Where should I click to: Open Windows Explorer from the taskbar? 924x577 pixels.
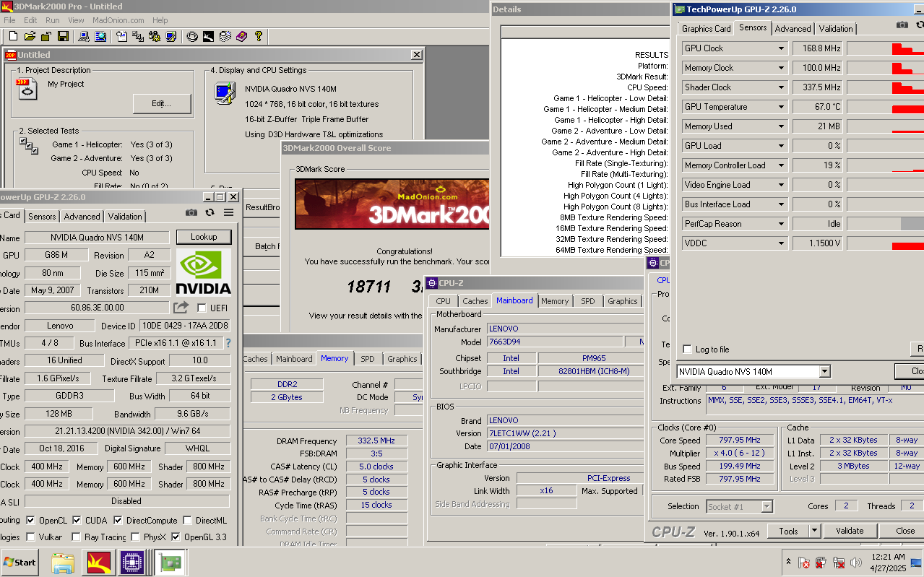click(x=63, y=562)
